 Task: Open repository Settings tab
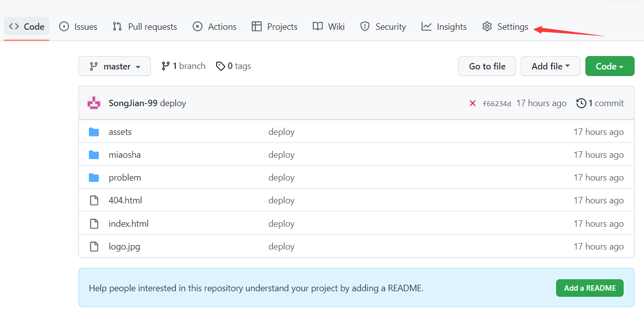point(505,27)
